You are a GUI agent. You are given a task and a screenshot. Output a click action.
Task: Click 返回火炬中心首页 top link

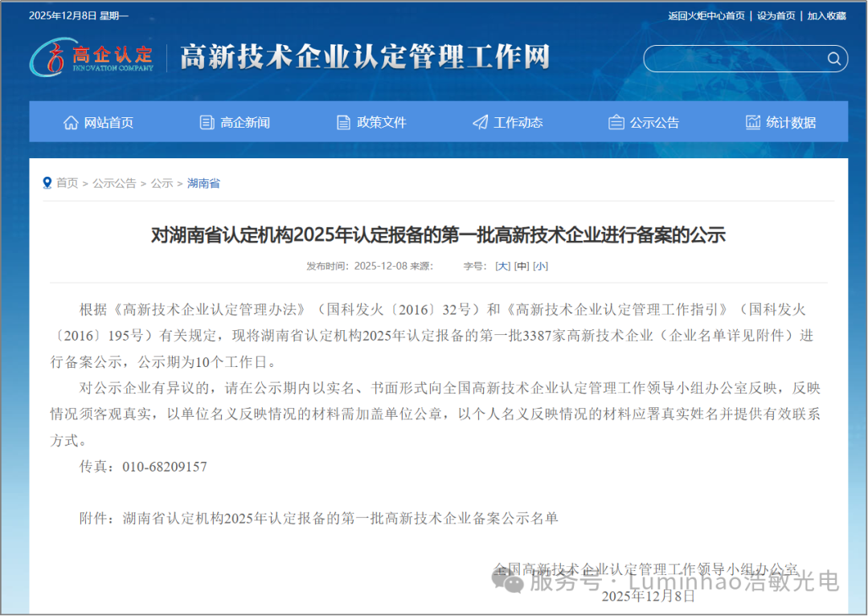(x=706, y=15)
